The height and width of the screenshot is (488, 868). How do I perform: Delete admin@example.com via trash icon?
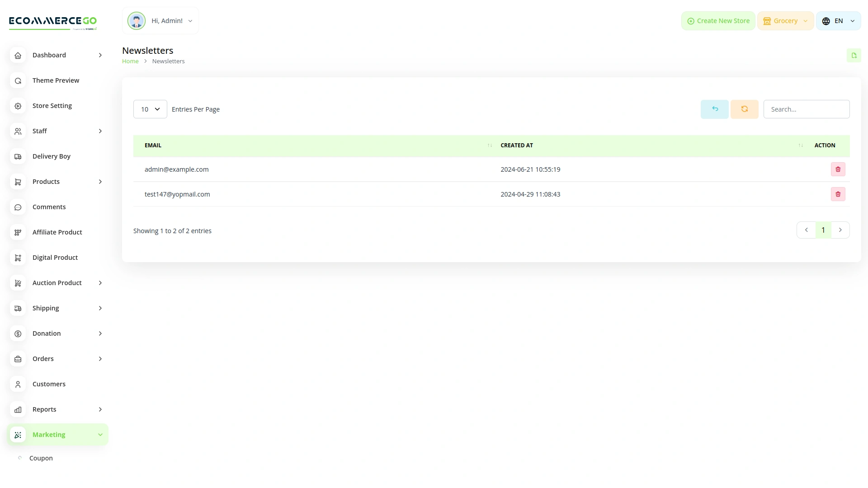click(838, 169)
